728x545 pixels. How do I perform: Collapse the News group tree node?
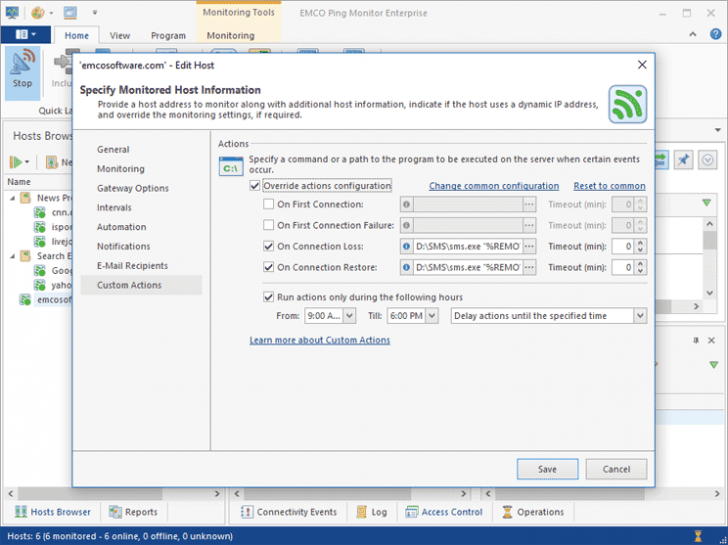pyautogui.click(x=13, y=198)
